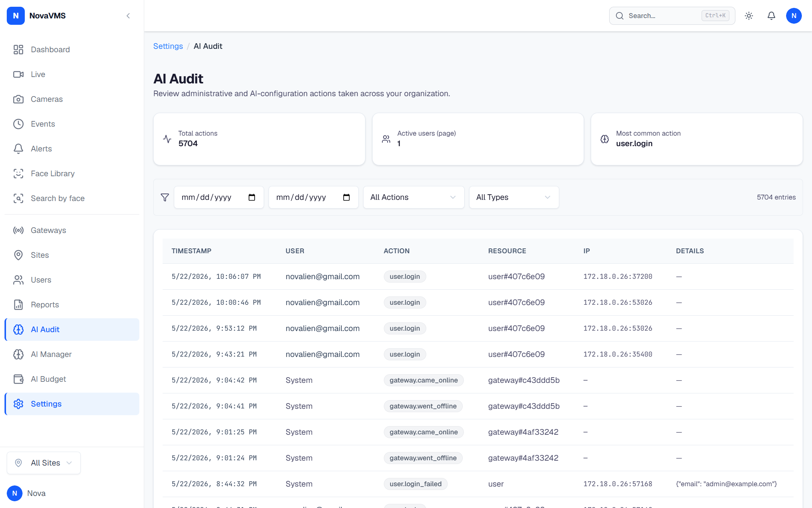Screen dimensions: 812x508
Task: Click the Face Library scan icon
Action: 18,174
